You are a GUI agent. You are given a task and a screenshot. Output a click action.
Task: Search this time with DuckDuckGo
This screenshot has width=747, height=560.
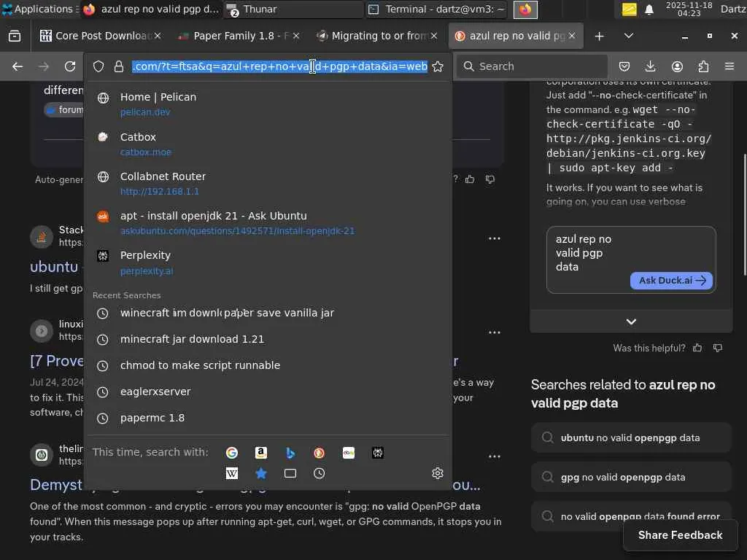[320, 453]
